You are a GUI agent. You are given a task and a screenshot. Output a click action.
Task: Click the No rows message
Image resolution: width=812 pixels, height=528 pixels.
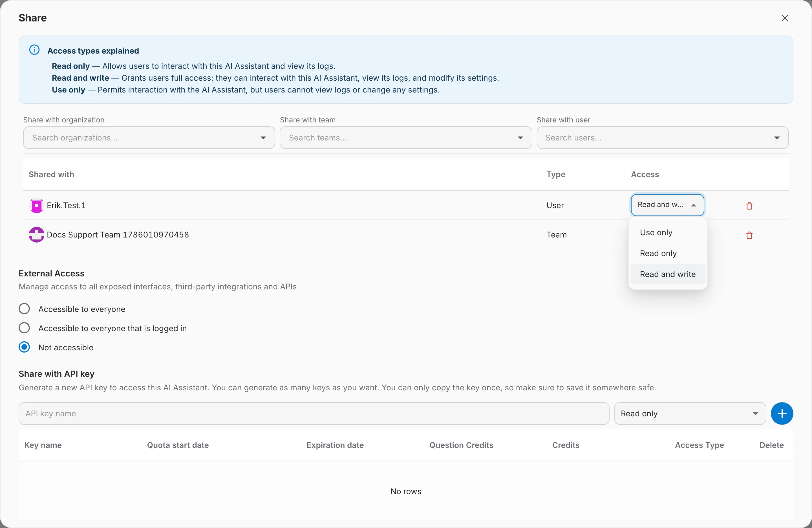406,492
